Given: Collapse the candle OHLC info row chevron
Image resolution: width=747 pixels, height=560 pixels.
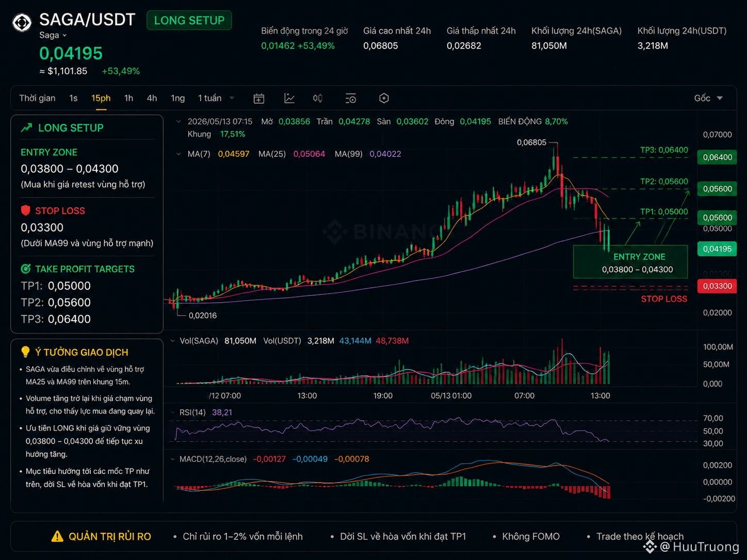Looking at the screenshot, I should tap(178, 122).
